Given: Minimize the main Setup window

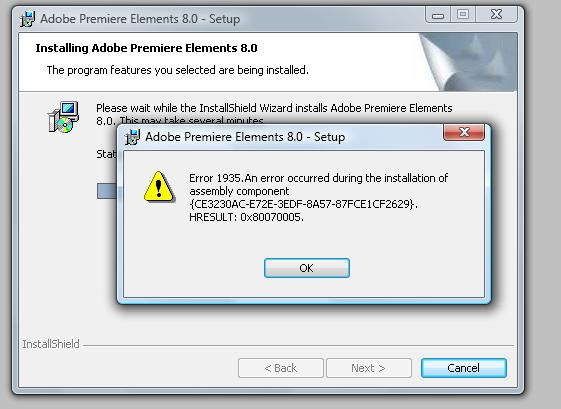Looking at the screenshot, I should tap(438, 15).
